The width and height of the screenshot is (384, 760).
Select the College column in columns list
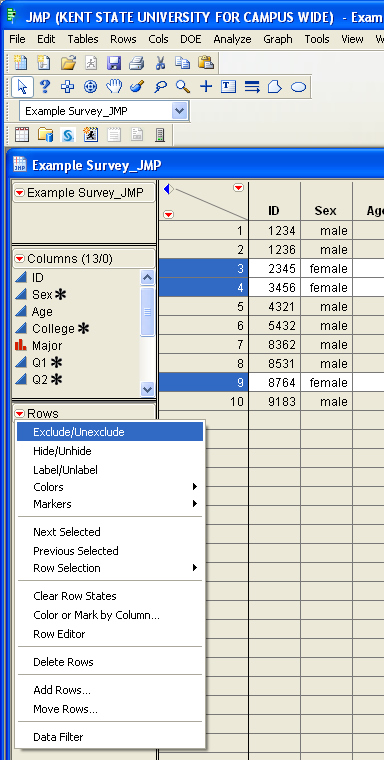click(53, 329)
